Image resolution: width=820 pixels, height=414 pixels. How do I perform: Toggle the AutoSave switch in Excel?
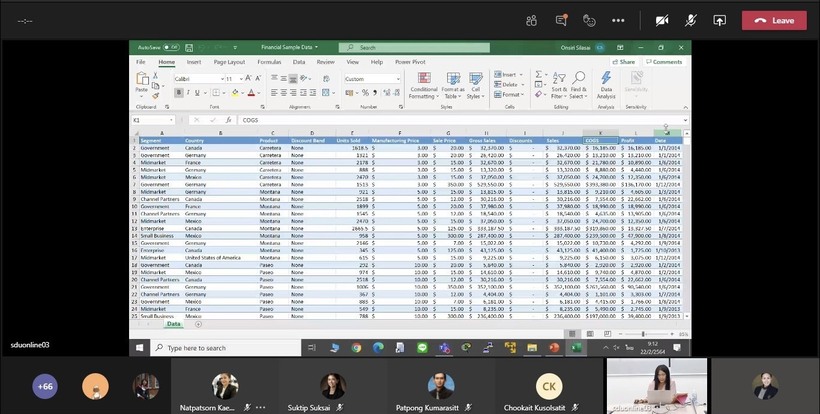173,47
